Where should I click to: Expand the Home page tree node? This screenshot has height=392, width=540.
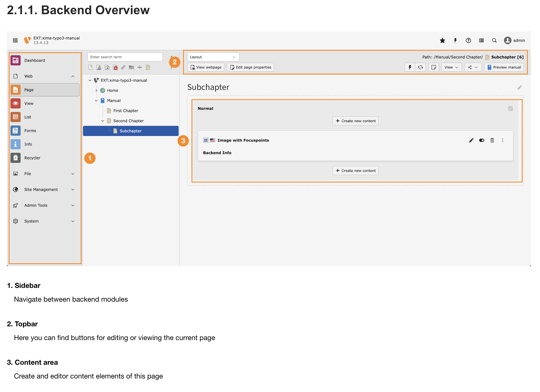click(x=96, y=91)
